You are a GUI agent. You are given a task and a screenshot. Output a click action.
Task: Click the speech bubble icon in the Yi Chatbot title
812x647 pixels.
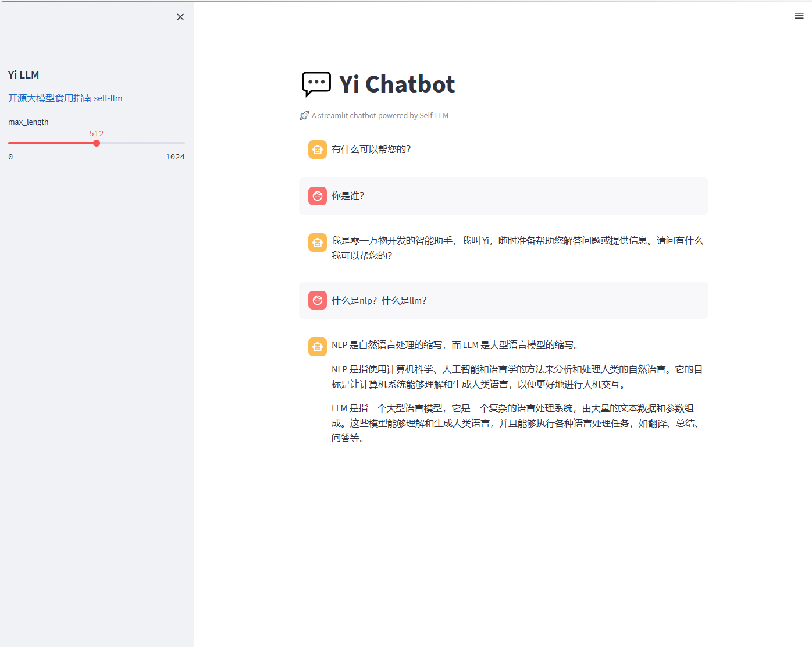pos(315,84)
